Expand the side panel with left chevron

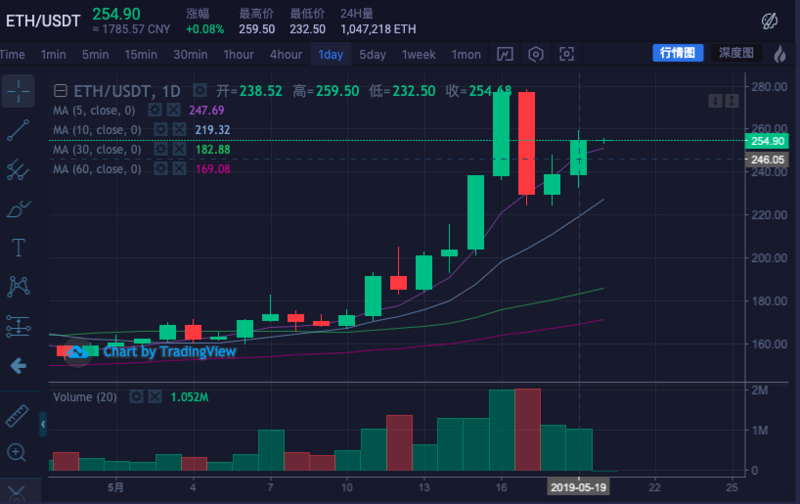[x=43, y=424]
